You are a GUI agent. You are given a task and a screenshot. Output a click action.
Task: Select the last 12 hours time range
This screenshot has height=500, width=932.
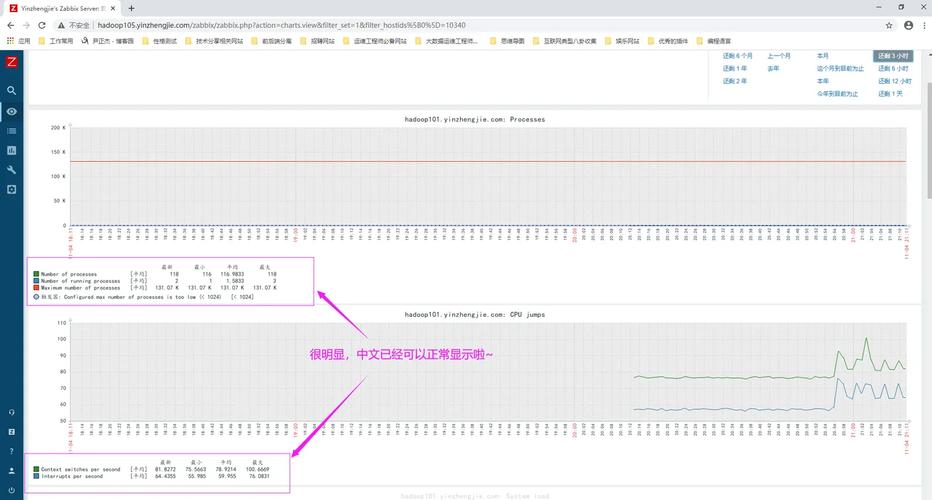(895, 81)
